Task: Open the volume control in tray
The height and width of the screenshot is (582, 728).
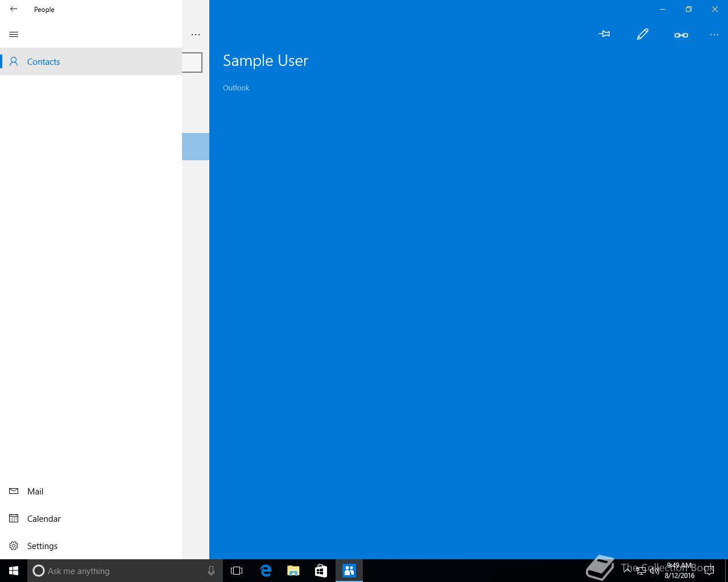Action: [655, 571]
